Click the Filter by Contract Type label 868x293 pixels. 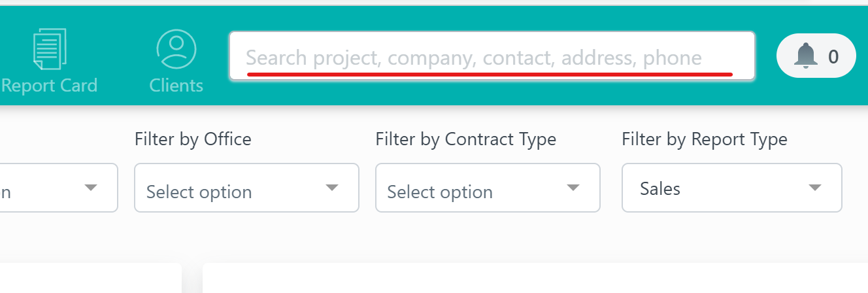click(466, 139)
